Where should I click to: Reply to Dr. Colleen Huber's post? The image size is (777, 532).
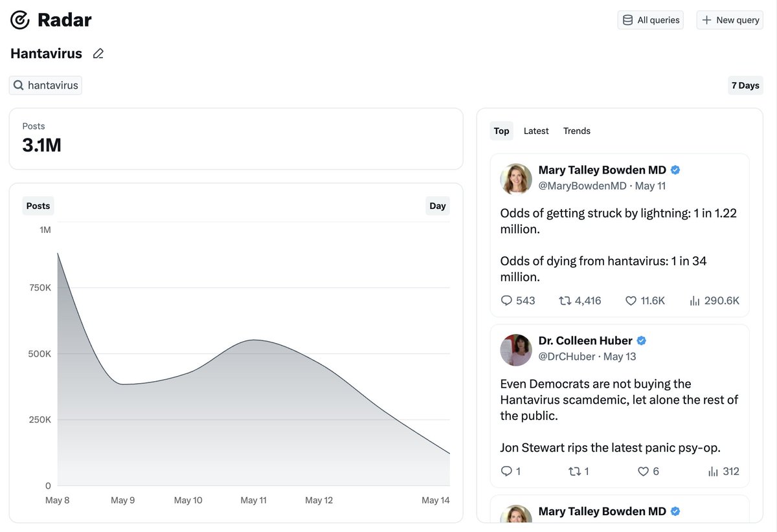507,471
